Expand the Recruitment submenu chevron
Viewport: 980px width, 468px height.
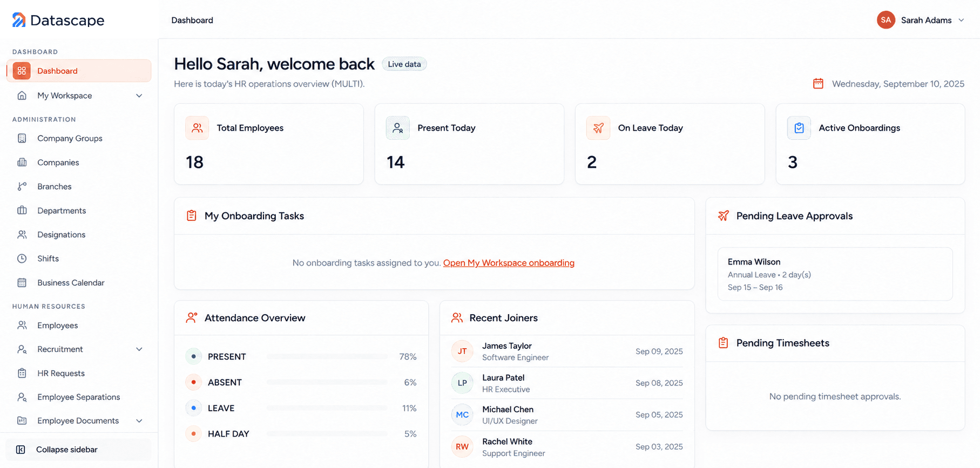139,349
